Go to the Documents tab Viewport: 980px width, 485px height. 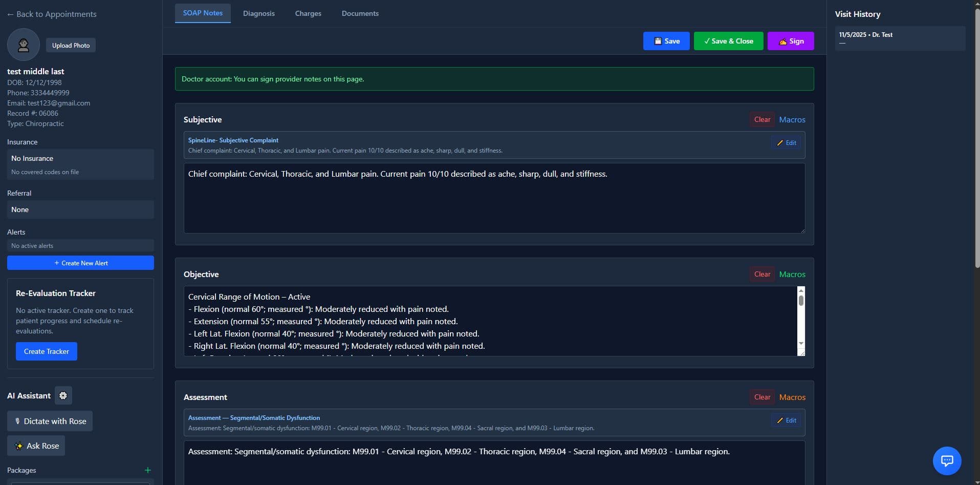360,13
